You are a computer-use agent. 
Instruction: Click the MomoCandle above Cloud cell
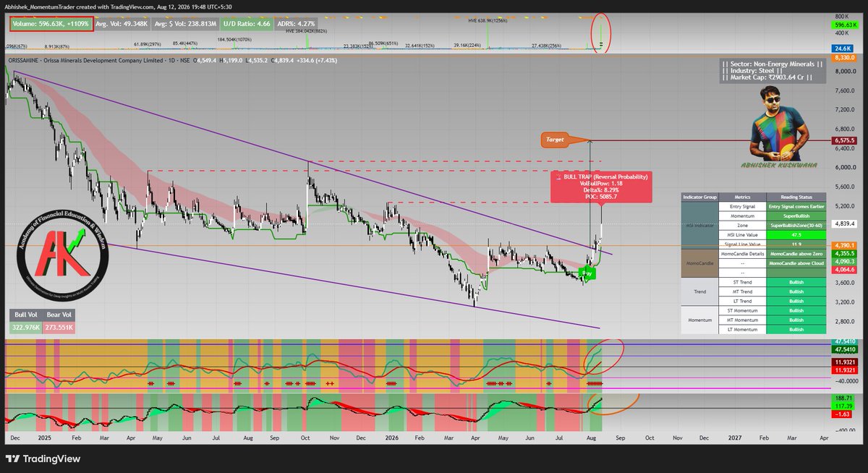tap(796, 263)
